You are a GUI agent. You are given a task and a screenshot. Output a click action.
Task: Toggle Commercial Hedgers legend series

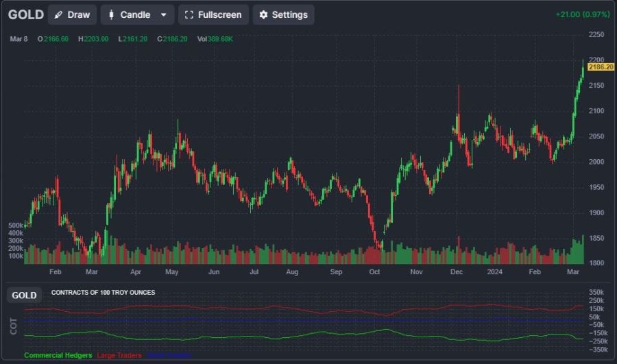pos(58,355)
